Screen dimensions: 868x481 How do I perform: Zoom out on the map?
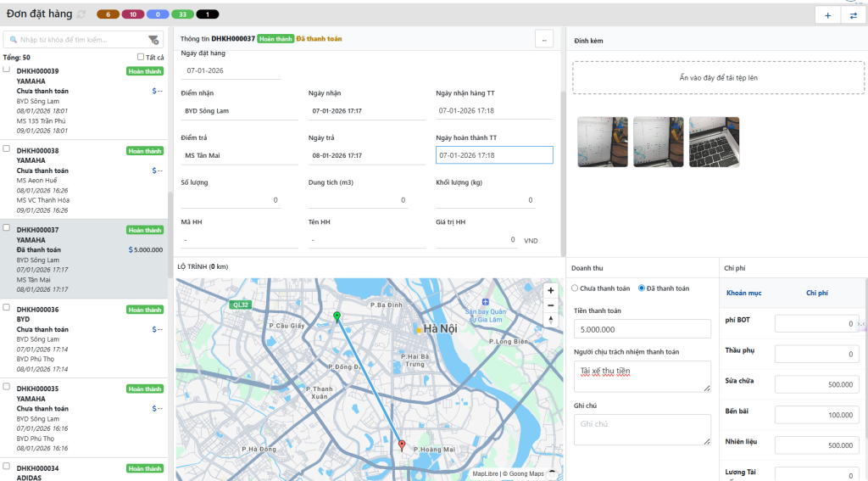tap(551, 305)
